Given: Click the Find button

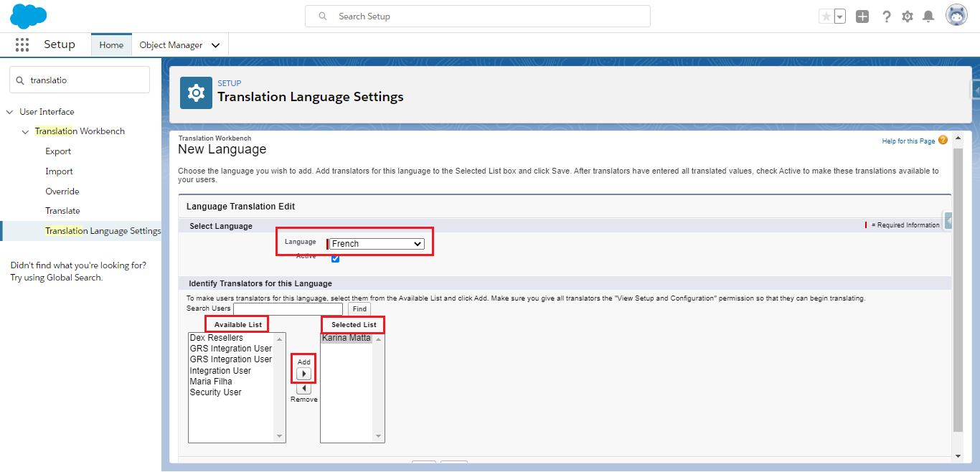Looking at the screenshot, I should (x=359, y=309).
